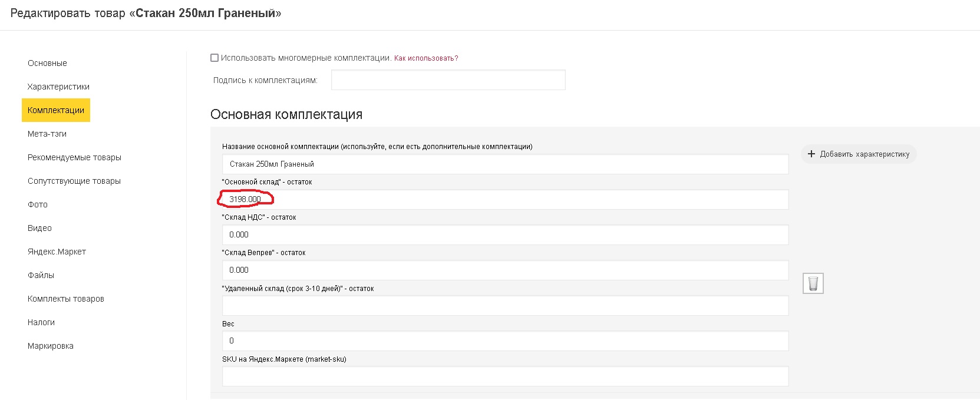Click the glass product thumbnail image
The width and height of the screenshot is (980, 400).
click(813, 283)
